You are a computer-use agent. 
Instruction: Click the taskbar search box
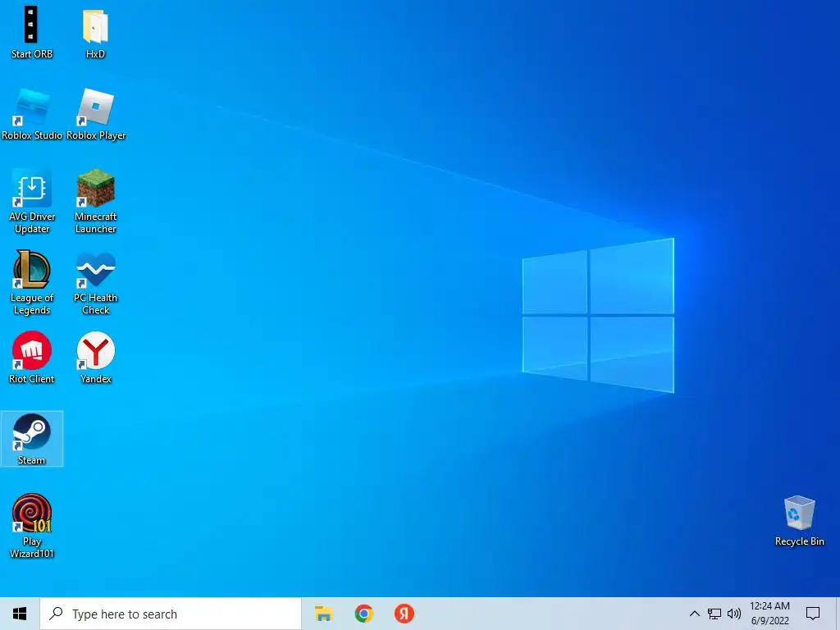(x=171, y=614)
